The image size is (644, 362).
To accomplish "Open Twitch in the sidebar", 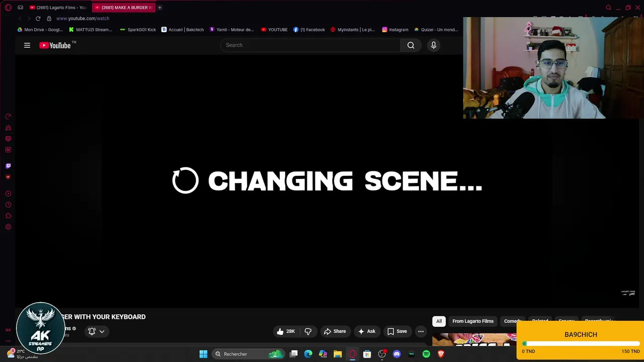I will 8,166.
